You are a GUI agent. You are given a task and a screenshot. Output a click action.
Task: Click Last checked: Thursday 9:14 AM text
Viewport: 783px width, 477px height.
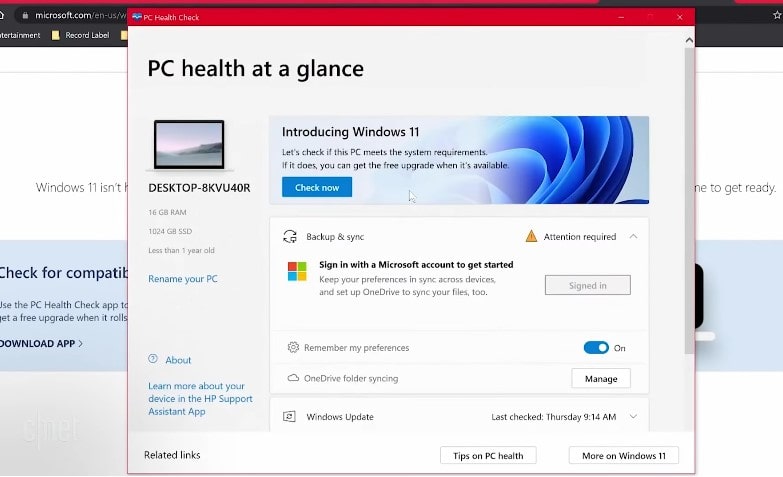(x=553, y=417)
